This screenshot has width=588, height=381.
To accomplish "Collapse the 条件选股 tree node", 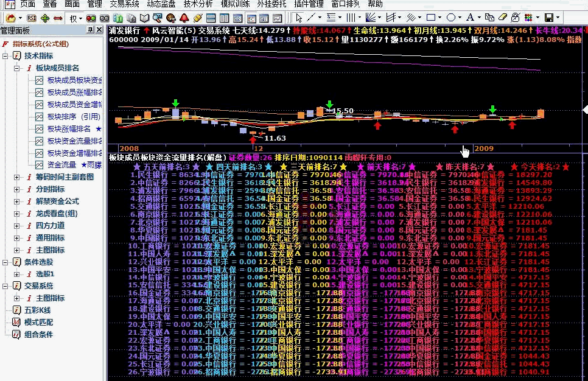I will [5, 262].
